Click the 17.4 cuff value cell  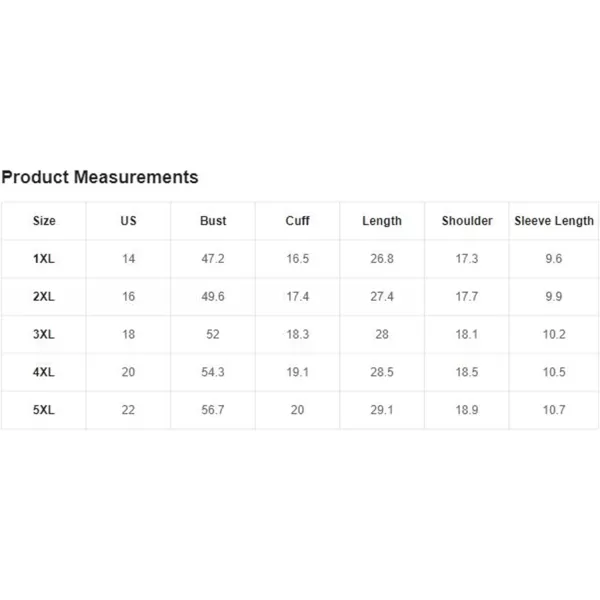click(x=297, y=296)
